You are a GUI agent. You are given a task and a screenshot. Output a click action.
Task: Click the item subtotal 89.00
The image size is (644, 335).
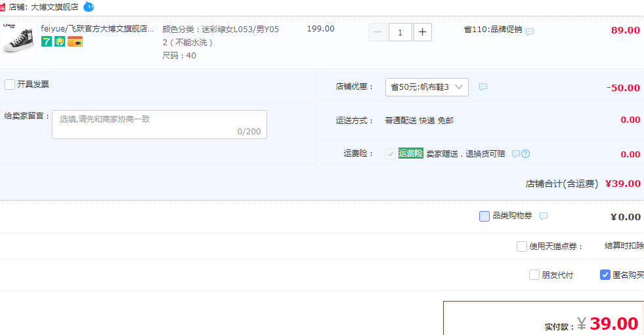tap(626, 30)
